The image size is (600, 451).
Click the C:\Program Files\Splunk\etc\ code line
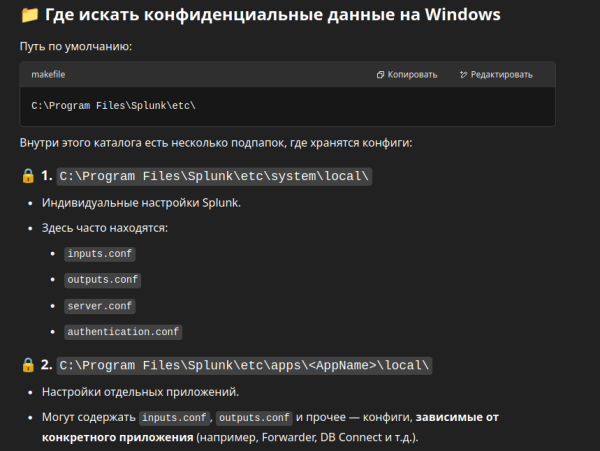click(113, 106)
